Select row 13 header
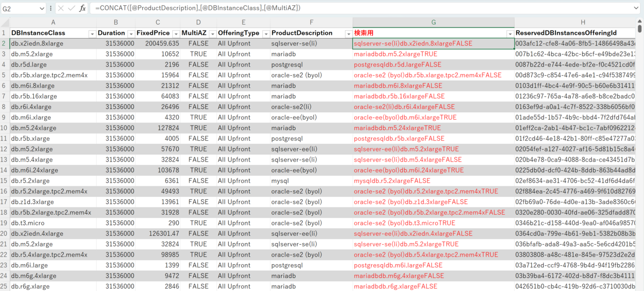 (5, 159)
